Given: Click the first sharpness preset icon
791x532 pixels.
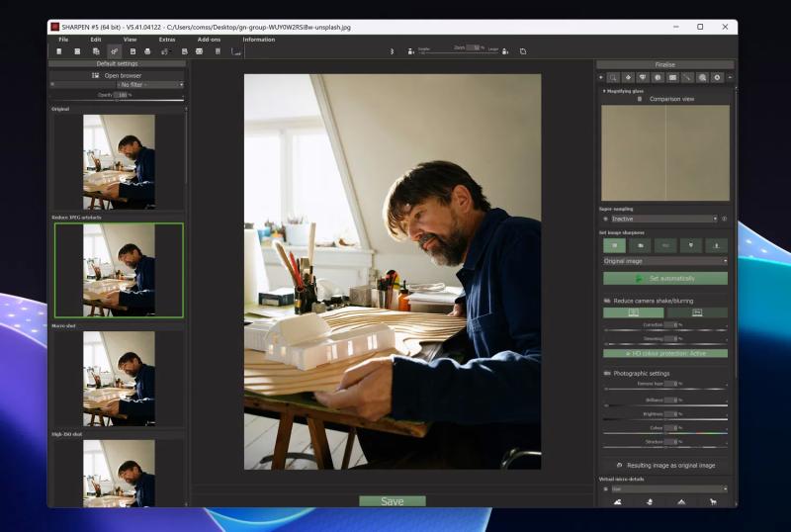Looking at the screenshot, I should (614, 244).
